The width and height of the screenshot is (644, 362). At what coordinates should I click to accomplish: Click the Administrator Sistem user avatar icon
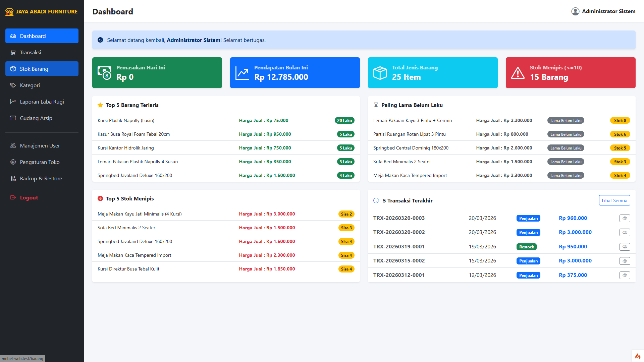pyautogui.click(x=575, y=11)
